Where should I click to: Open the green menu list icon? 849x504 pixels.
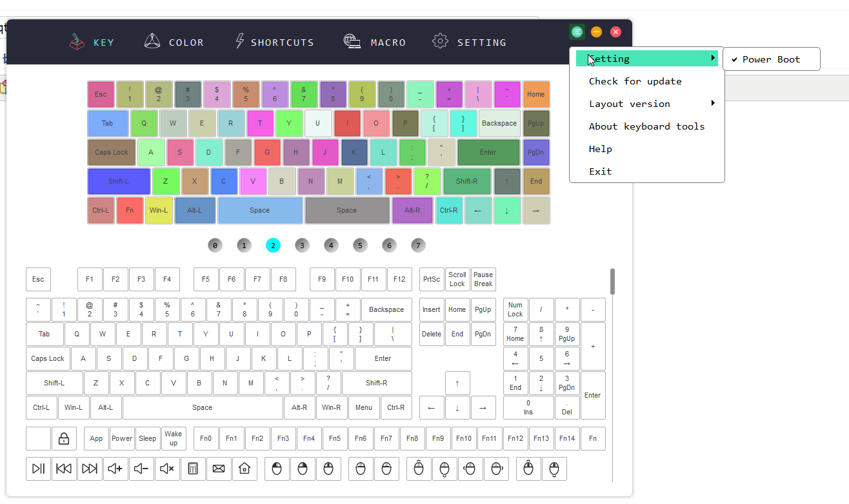(577, 32)
